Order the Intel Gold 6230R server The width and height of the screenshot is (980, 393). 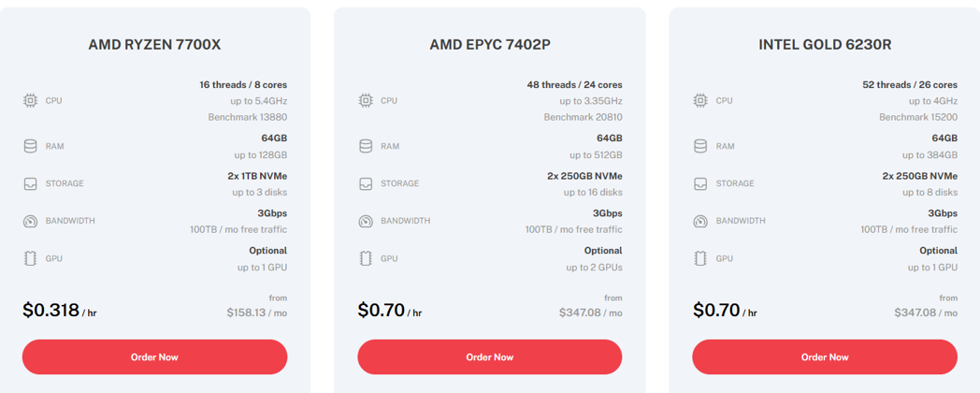point(825,357)
